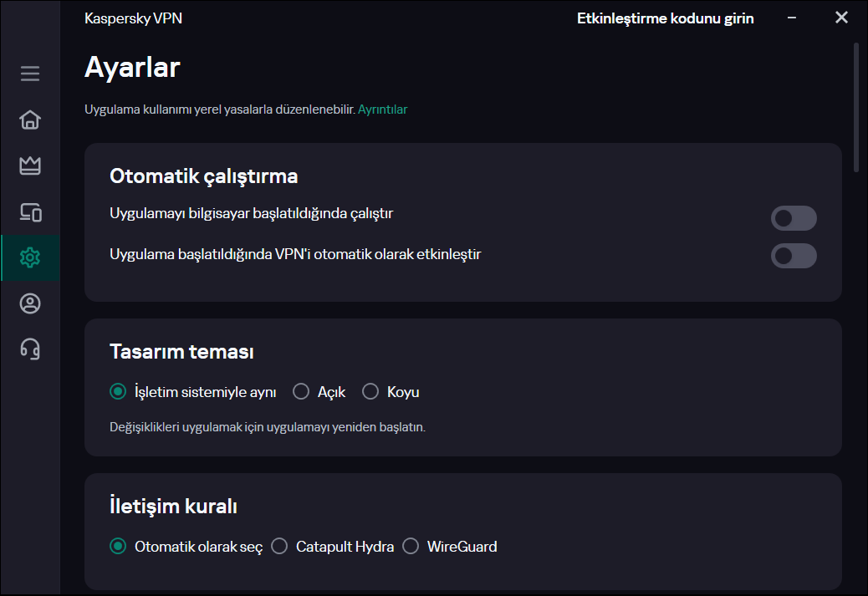The height and width of the screenshot is (596, 868).
Task: Select the WireGuard protocol
Action: pyautogui.click(x=450, y=546)
